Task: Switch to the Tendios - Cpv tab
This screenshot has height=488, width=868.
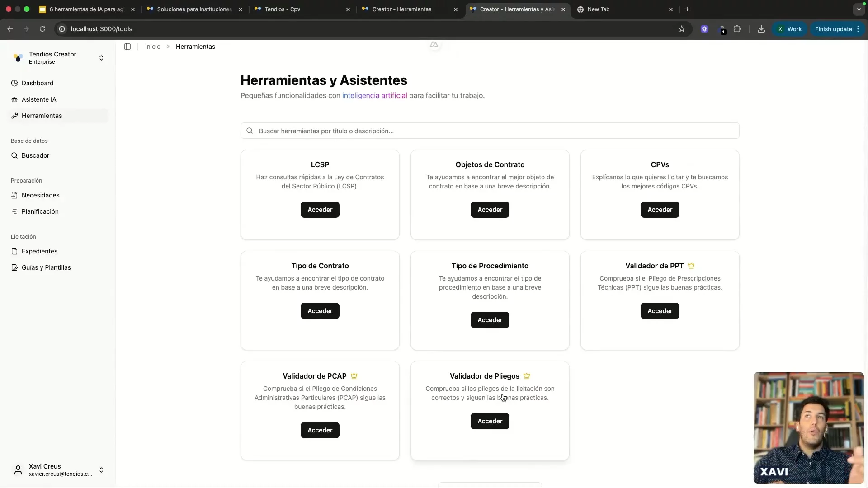Action: click(283, 9)
